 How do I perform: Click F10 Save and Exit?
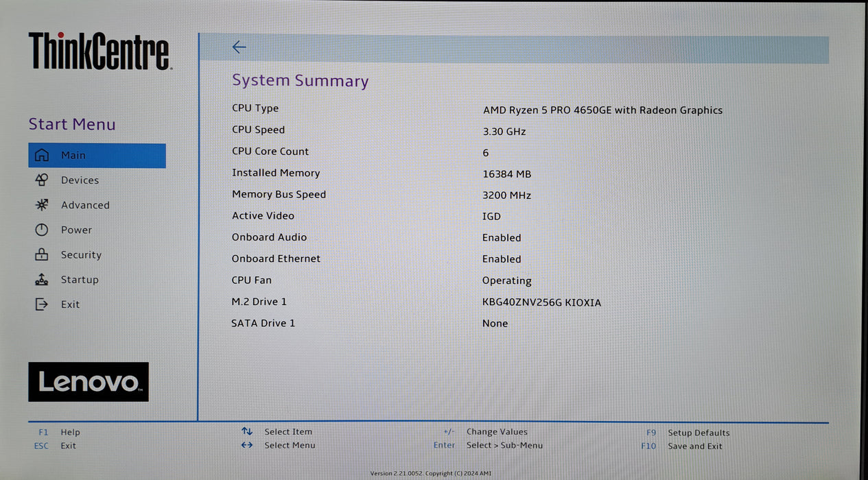tap(681, 446)
